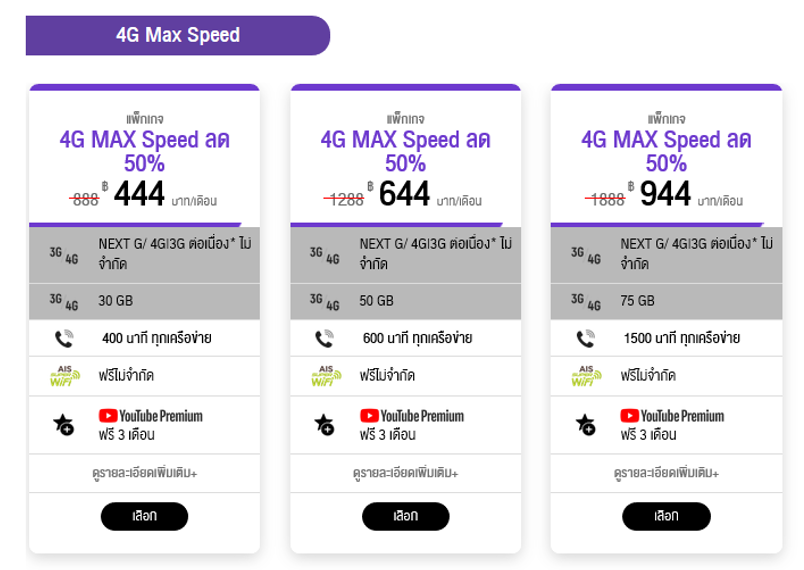Click the 50 GB data allowance row

(x=406, y=301)
